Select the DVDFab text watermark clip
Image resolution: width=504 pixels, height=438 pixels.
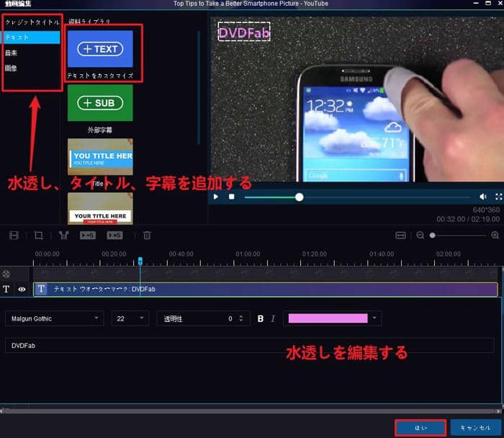pyautogui.click(x=266, y=289)
